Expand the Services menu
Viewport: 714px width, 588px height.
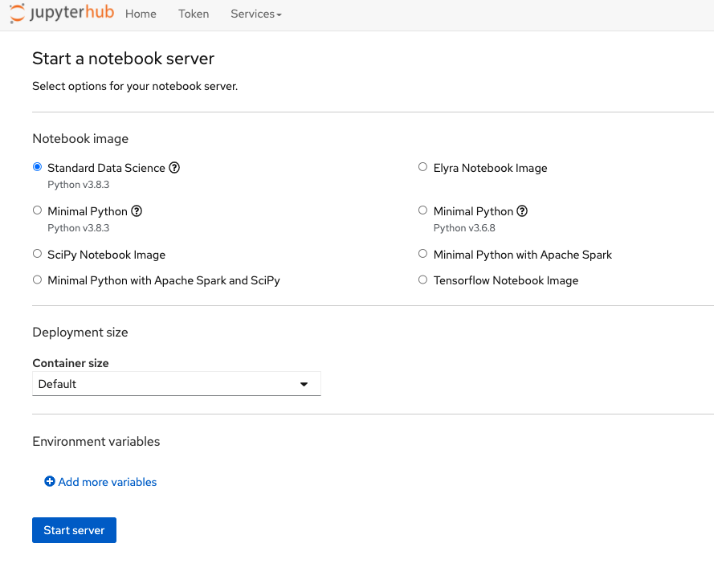click(255, 14)
